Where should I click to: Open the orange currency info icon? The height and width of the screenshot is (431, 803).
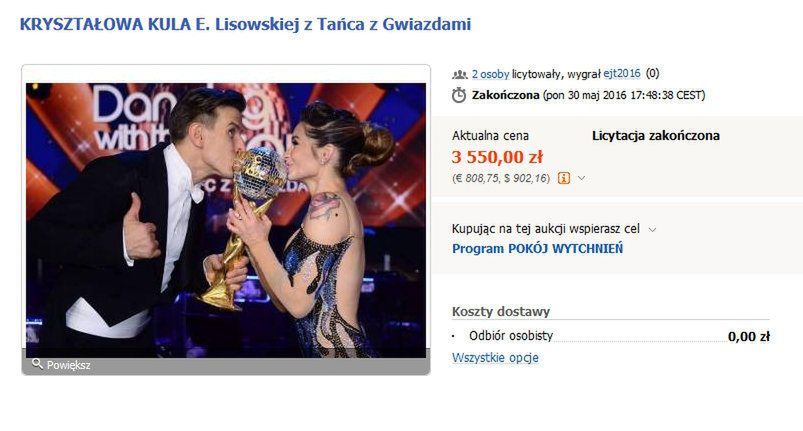pos(564,178)
